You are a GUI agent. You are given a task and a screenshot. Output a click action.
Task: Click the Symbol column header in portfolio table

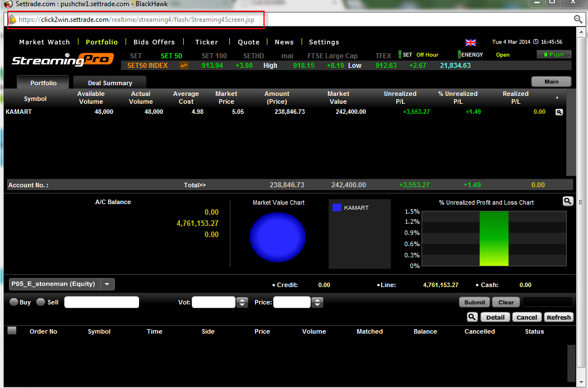coord(35,99)
